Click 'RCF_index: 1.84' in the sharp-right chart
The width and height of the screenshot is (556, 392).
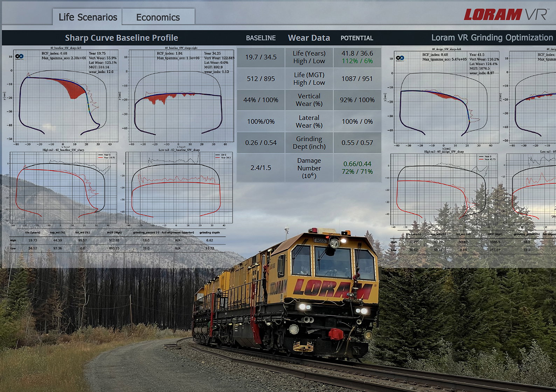[170, 54]
